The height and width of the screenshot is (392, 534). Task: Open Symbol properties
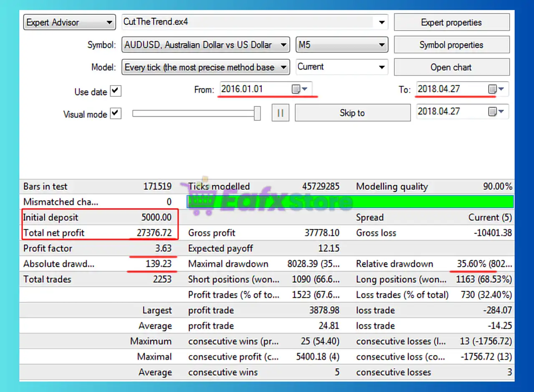point(451,45)
